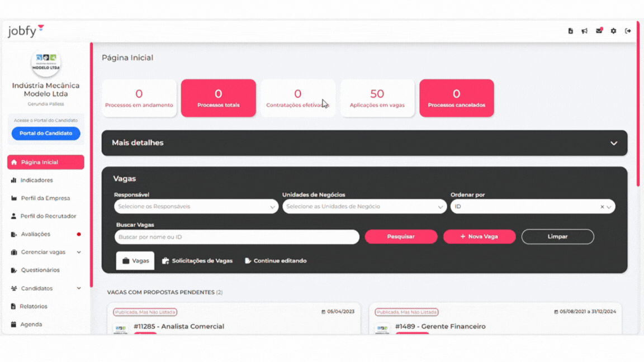Switch to Continue editando tab
The width and height of the screenshot is (644, 362).
point(276,261)
